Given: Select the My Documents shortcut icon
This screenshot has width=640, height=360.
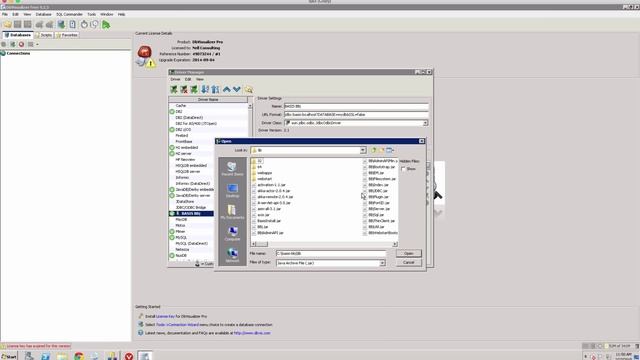Looking at the screenshot, I should pyautogui.click(x=232, y=212).
